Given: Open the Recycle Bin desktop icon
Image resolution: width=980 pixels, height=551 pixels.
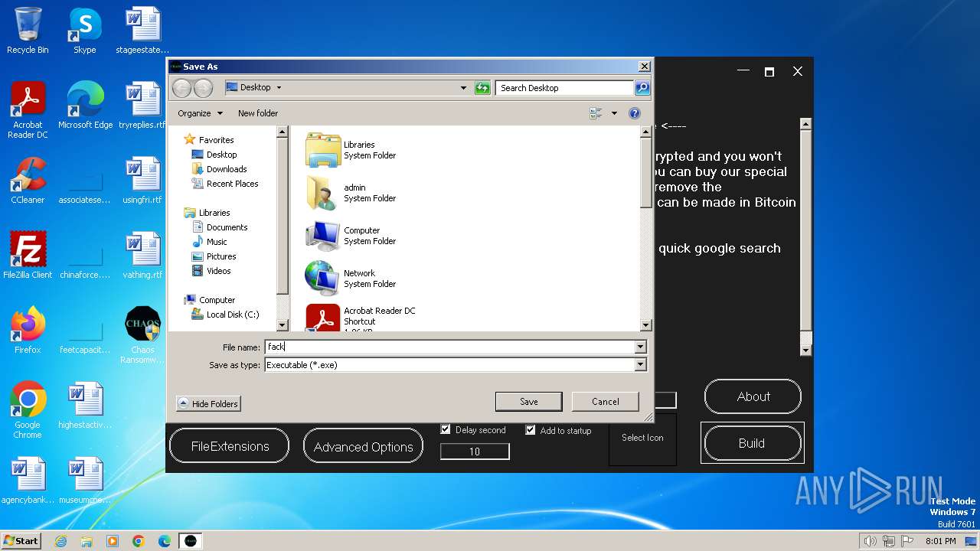Looking at the screenshot, I should [x=28, y=31].
